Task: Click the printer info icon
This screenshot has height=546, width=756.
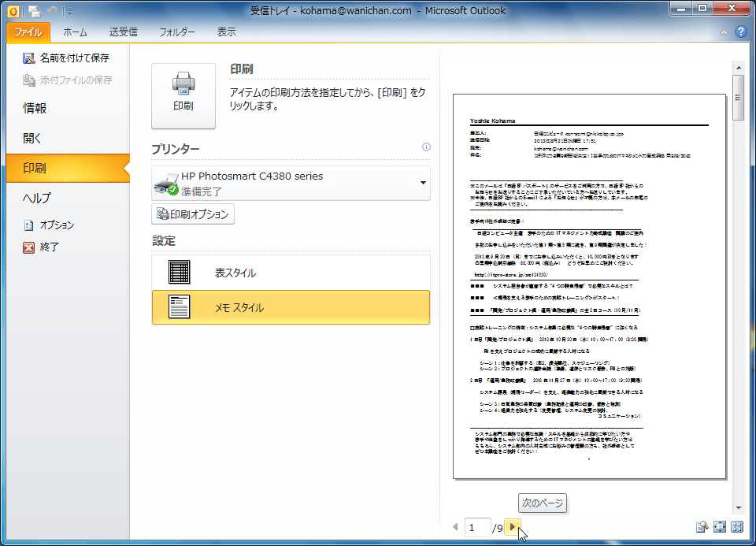Action: click(x=426, y=147)
